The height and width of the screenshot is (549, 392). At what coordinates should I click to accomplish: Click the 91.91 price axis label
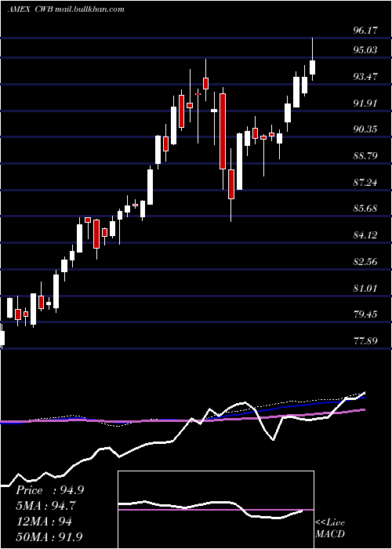[x=365, y=104]
